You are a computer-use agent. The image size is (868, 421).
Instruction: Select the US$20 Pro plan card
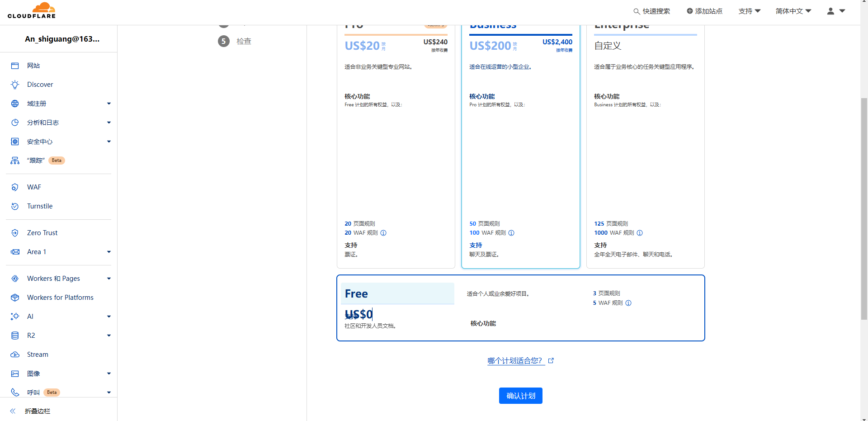pos(396,147)
